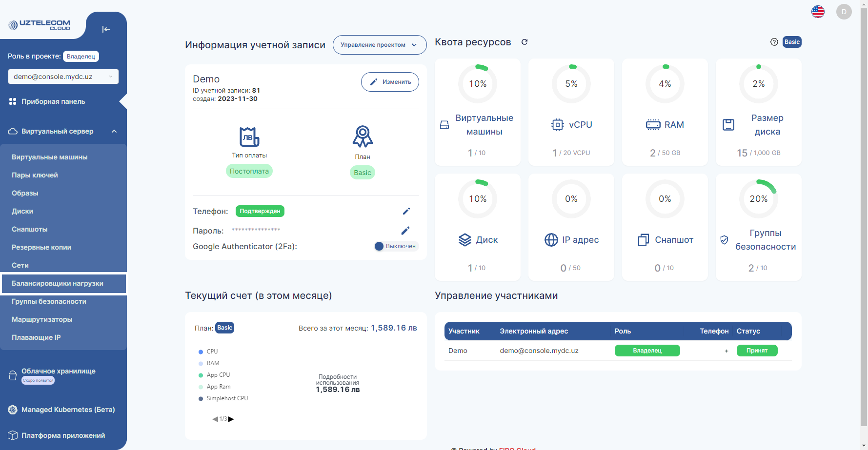The height and width of the screenshot is (450, 868).
Task: Click the Изменить button
Action: point(390,82)
